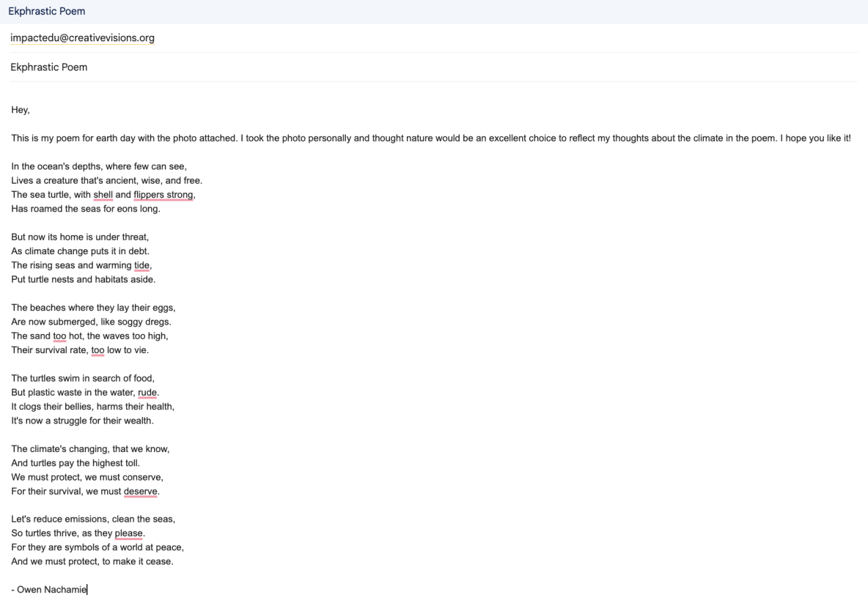This screenshot has height=614, width=868.
Task: Click the signature '- Owen Nachamie'
Action: click(x=50, y=590)
